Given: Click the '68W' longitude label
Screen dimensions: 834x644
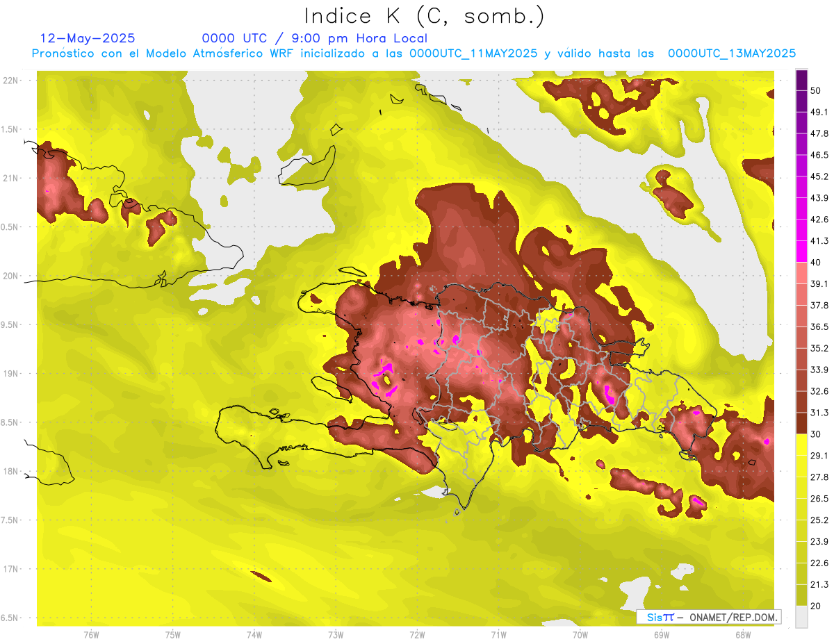Looking at the screenshot, I should (743, 635).
